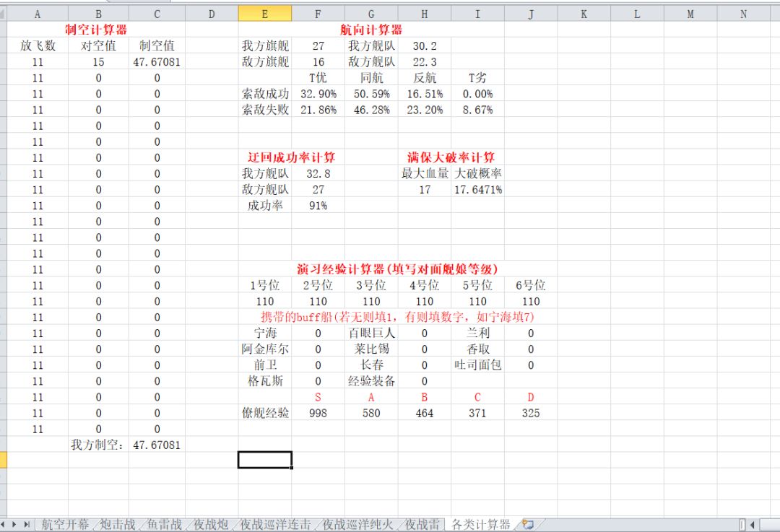Click the 迂回成功率计算 heading
This screenshot has width=780, height=532.
292,157
